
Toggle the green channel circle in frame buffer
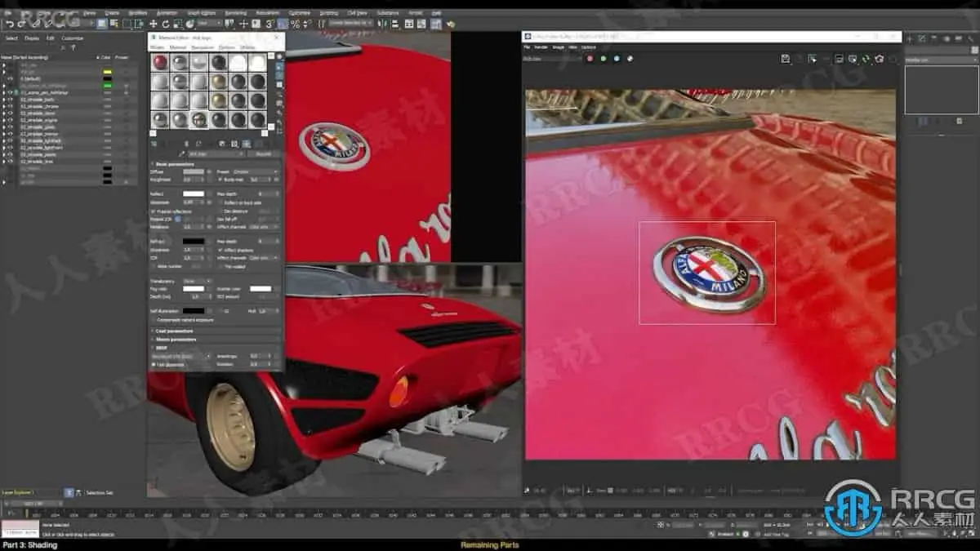click(x=603, y=59)
